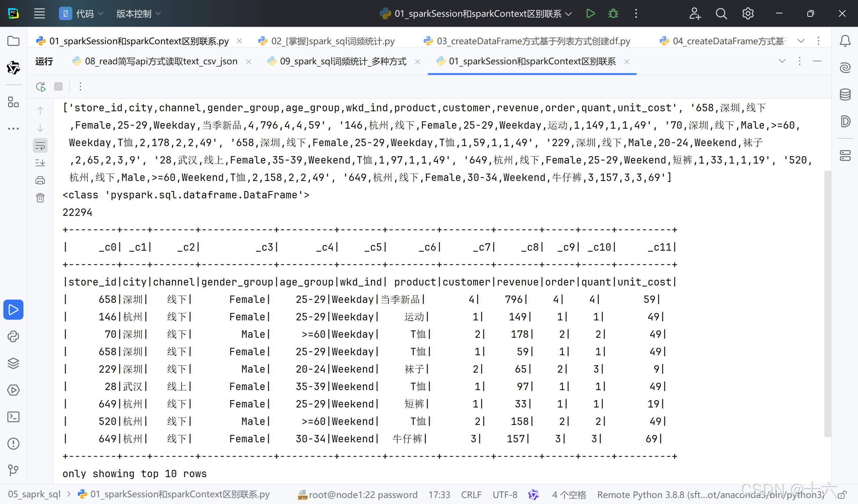Screen dimensions: 858x504
Task: Open Python Packages tool window
Action: [13, 336]
